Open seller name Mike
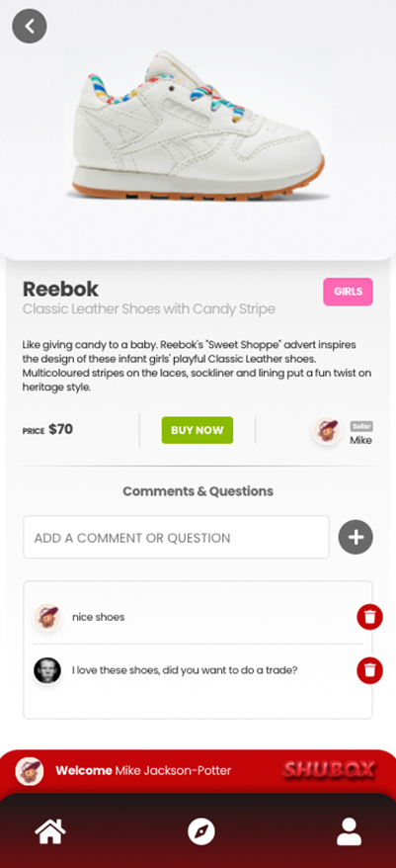The image size is (396, 868). pos(360,441)
